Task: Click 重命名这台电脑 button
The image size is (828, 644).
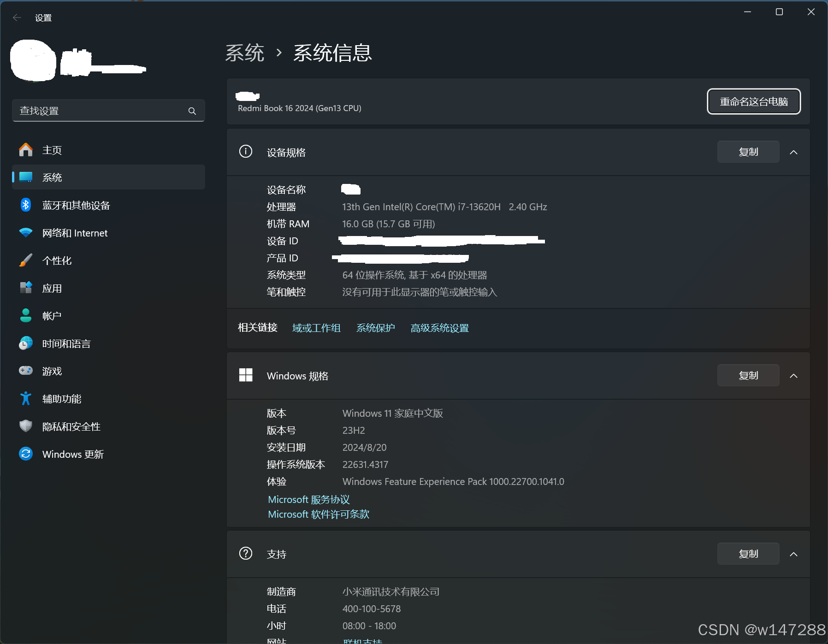Action: [x=754, y=101]
